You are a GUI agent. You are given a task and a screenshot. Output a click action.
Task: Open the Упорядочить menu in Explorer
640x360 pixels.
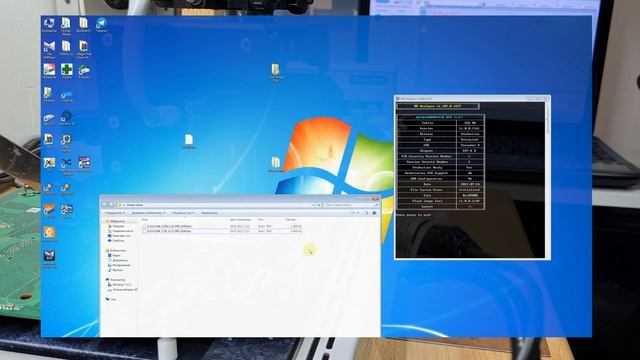pos(115,213)
